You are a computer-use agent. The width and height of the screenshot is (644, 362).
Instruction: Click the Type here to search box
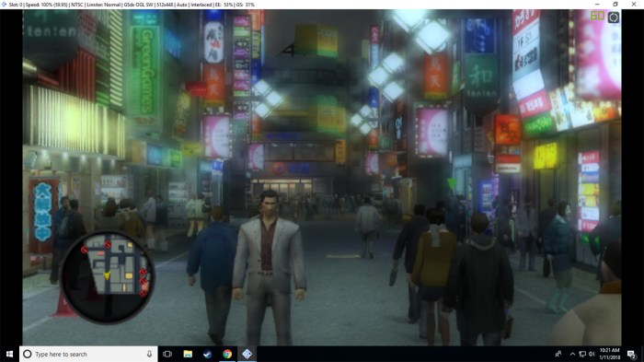coord(88,354)
